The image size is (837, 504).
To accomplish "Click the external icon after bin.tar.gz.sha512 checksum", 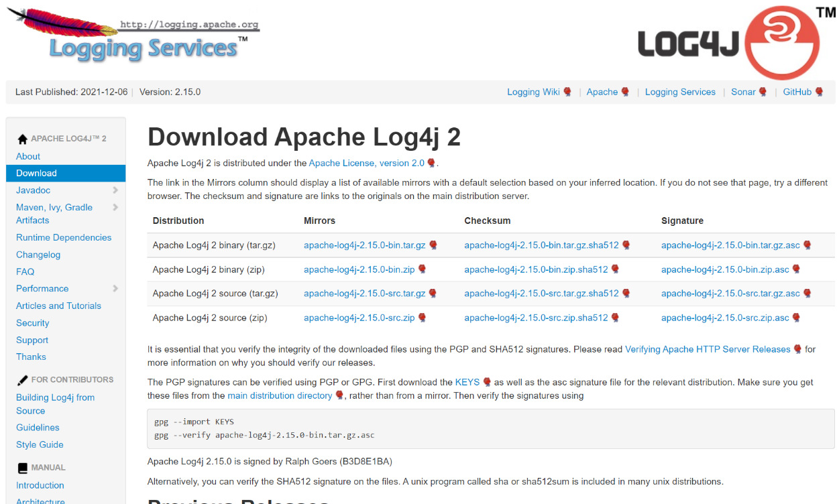I will tap(626, 245).
